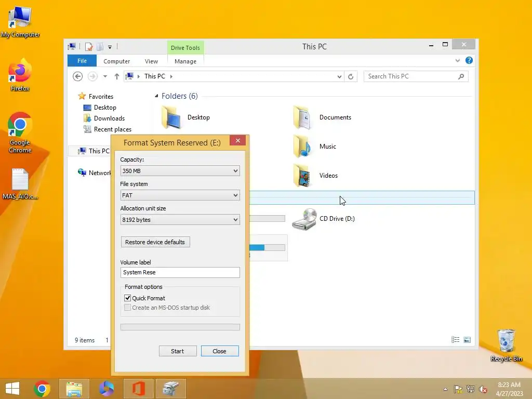
Task: Click the Close button in Format dialog
Action: [x=220, y=351]
